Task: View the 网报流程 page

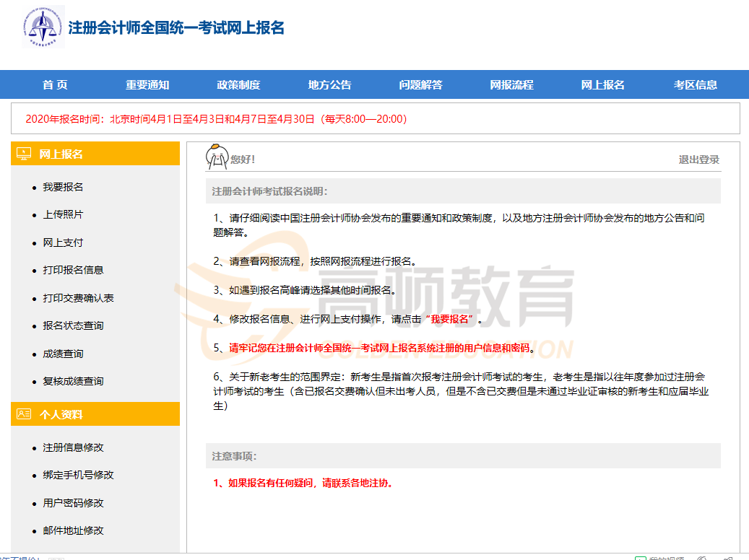Action: (511, 84)
